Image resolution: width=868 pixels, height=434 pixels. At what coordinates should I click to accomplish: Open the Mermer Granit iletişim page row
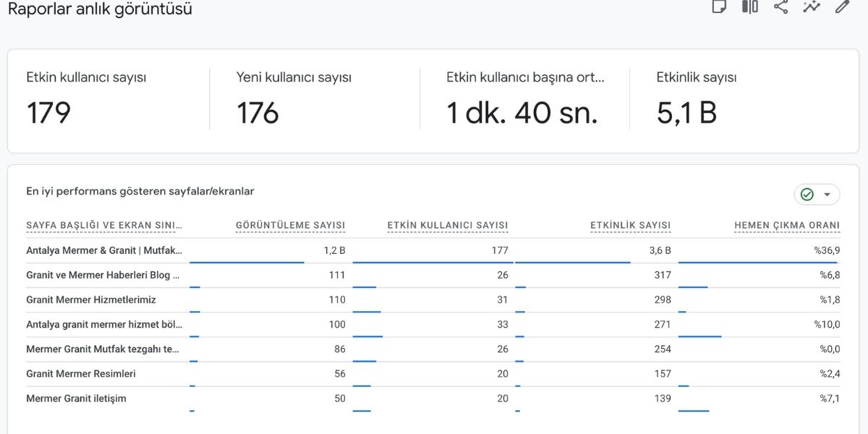[x=76, y=399]
